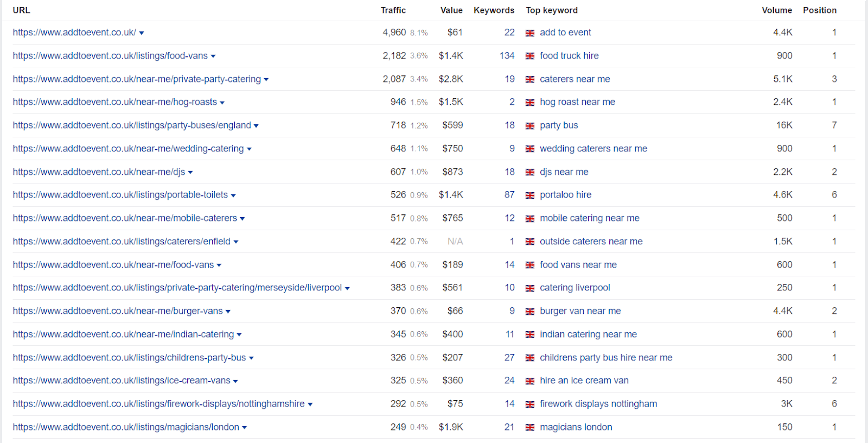
Task: Open dropdown for merseyside/liverpool catering URL
Action: [347, 288]
